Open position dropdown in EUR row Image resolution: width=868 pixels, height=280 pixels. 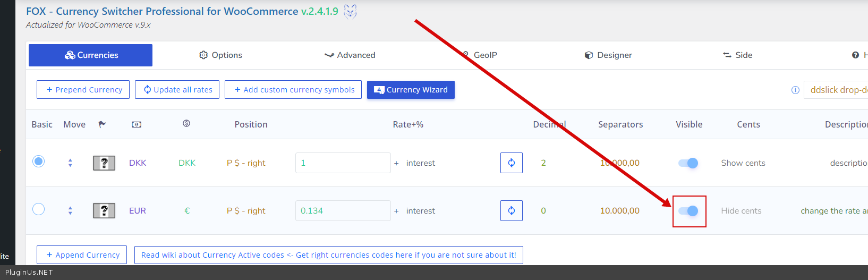click(246, 211)
